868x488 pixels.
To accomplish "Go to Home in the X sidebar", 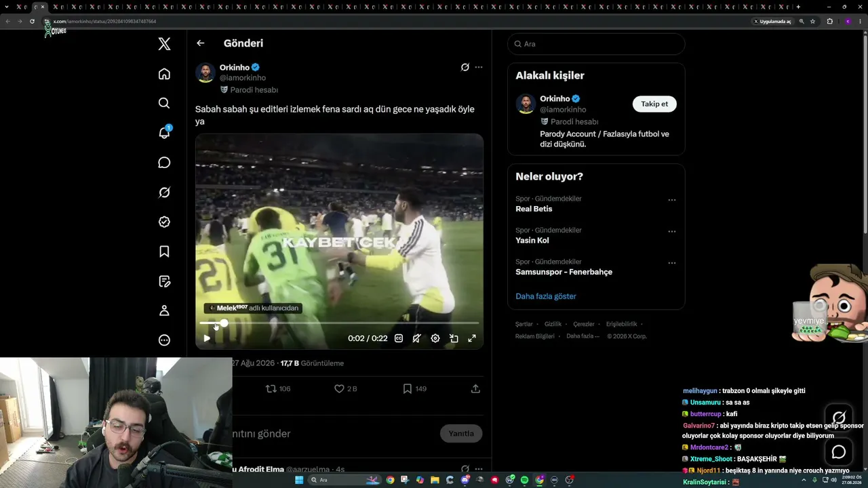I will (x=164, y=74).
